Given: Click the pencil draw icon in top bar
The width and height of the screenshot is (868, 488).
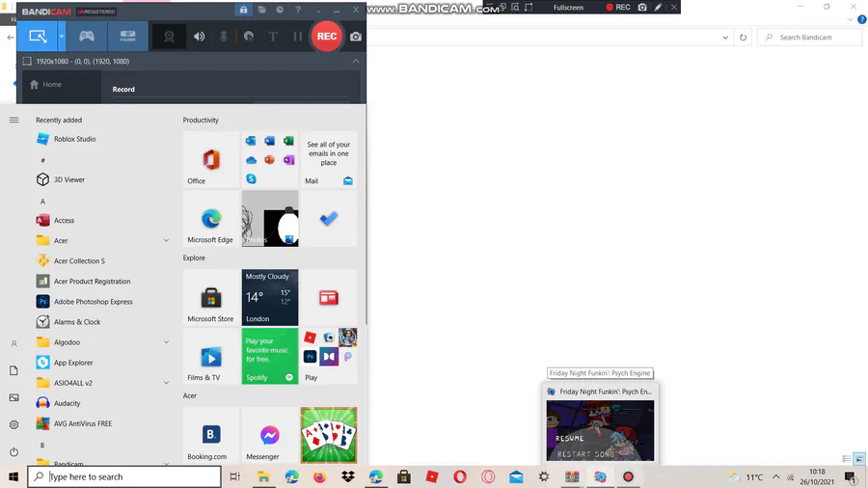Looking at the screenshot, I should pyautogui.click(x=658, y=7).
